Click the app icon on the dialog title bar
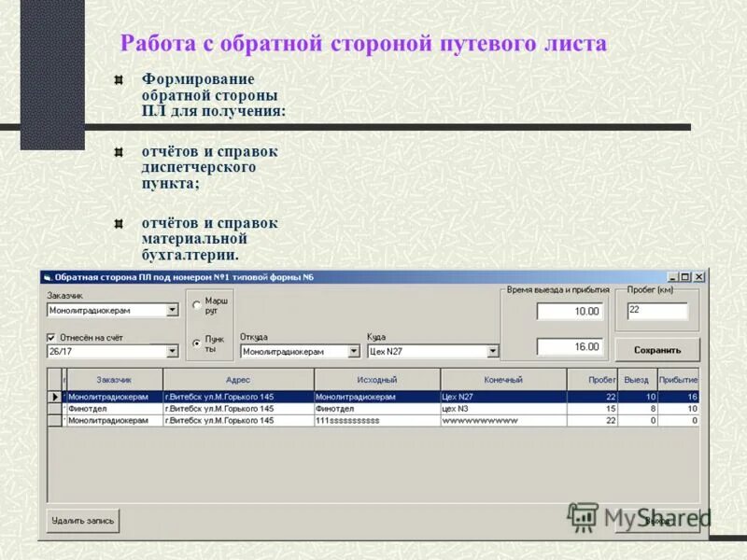Screen dimensions: 747x560 (x=47, y=275)
